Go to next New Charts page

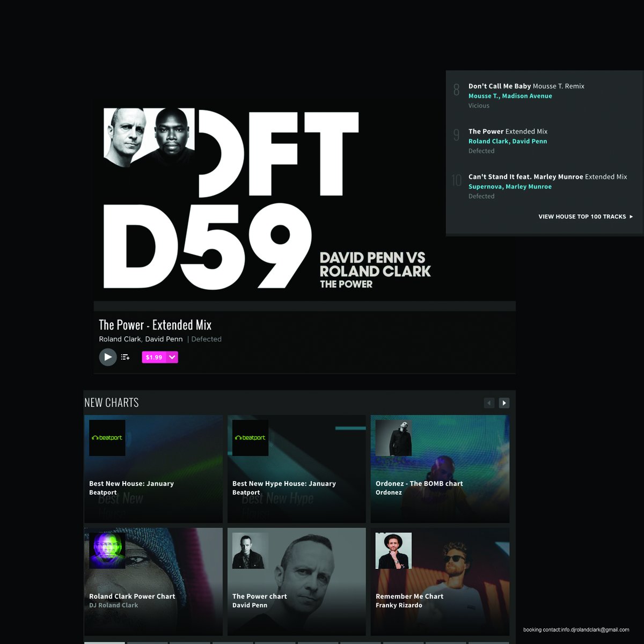coord(504,403)
